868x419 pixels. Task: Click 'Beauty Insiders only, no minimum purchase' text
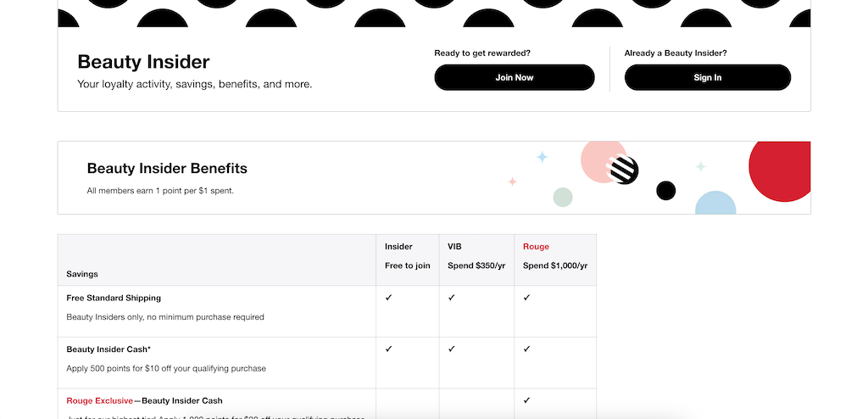click(x=165, y=317)
